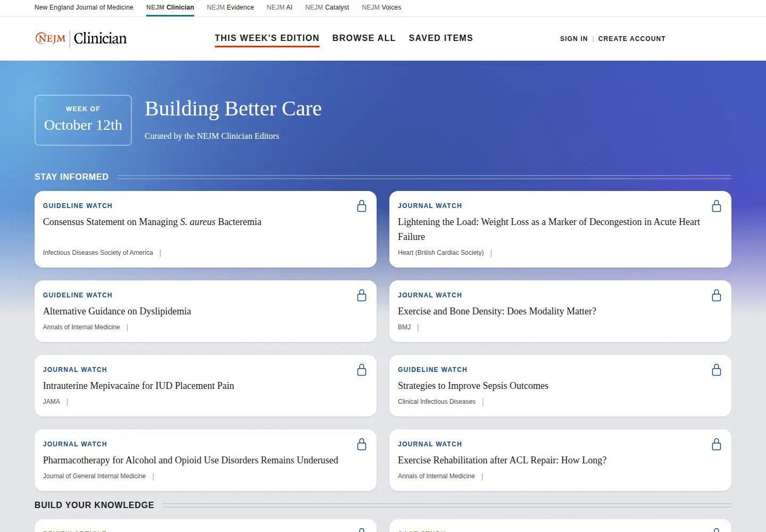The image size is (766, 532).
Task: Read Pharmacotherapy for Alcohol and Opioid Use Disorders
Action: (x=190, y=460)
